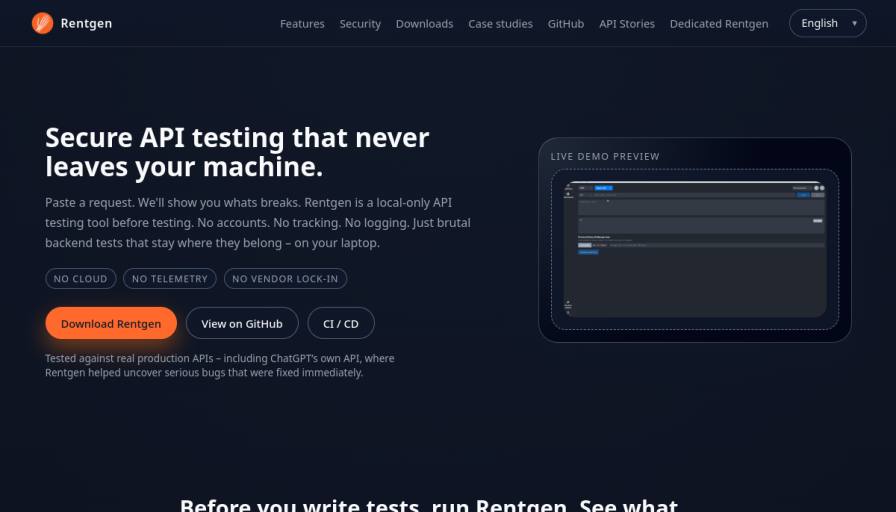Open the English language dropdown
The height and width of the screenshot is (512, 896).
(x=828, y=23)
